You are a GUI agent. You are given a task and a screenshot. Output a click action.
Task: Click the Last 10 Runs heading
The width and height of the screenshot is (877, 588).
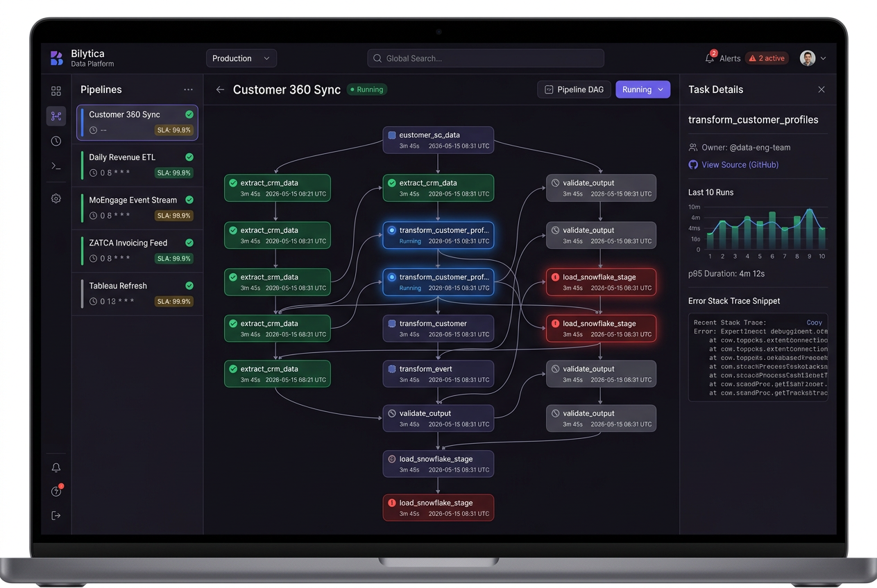coord(710,192)
